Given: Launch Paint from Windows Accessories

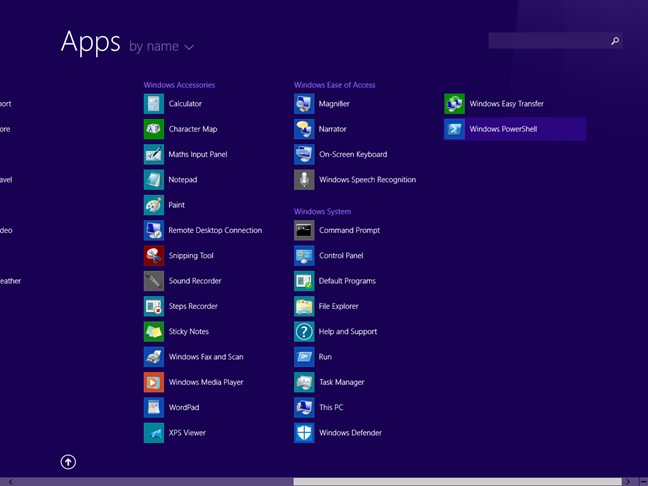Looking at the screenshot, I should [x=153, y=205].
